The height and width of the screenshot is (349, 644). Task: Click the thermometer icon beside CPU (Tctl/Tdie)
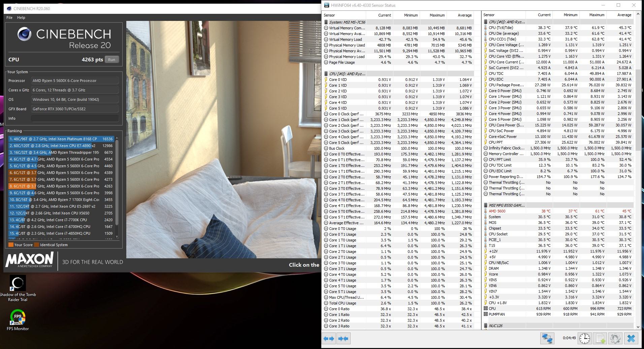(x=486, y=28)
